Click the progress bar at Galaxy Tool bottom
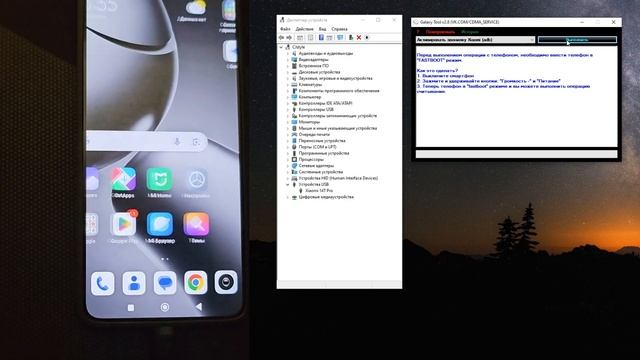The height and width of the screenshot is (360, 640). (516, 154)
